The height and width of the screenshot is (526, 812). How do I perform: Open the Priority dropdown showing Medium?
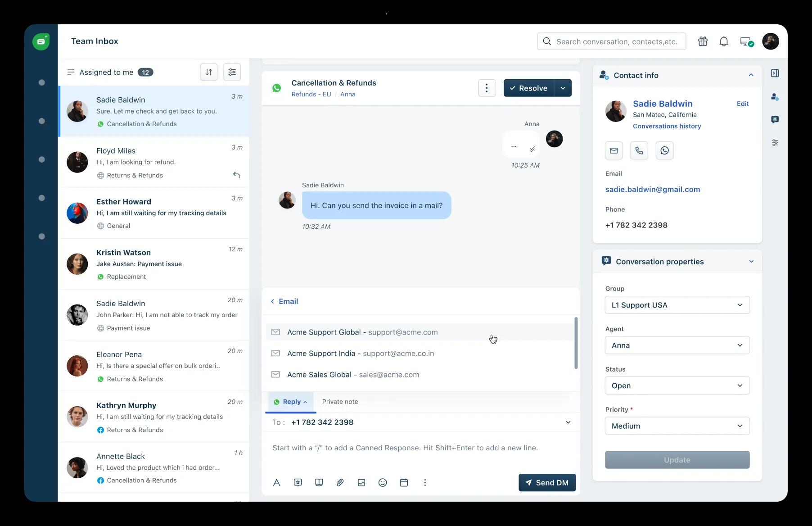click(677, 426)
